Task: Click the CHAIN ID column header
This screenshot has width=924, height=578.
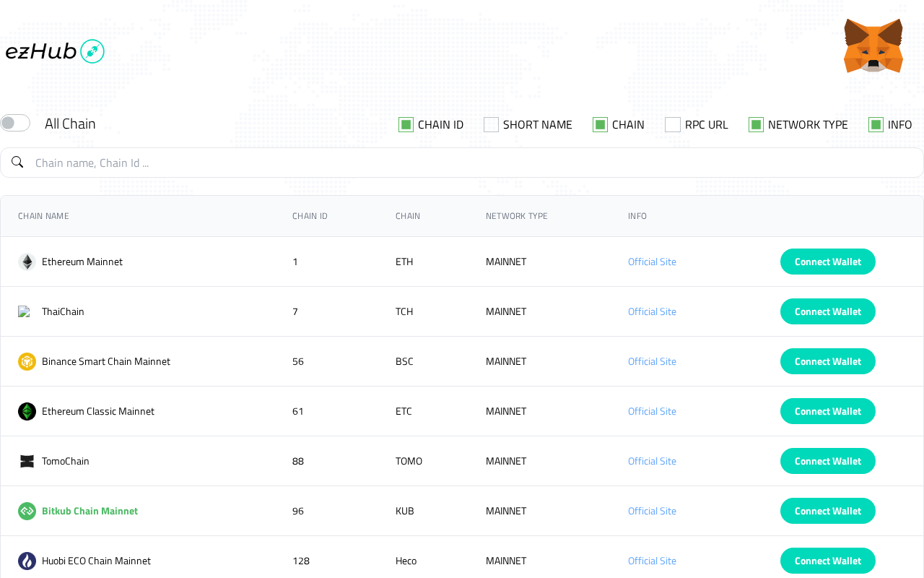Action: click(x=310, y=216)
